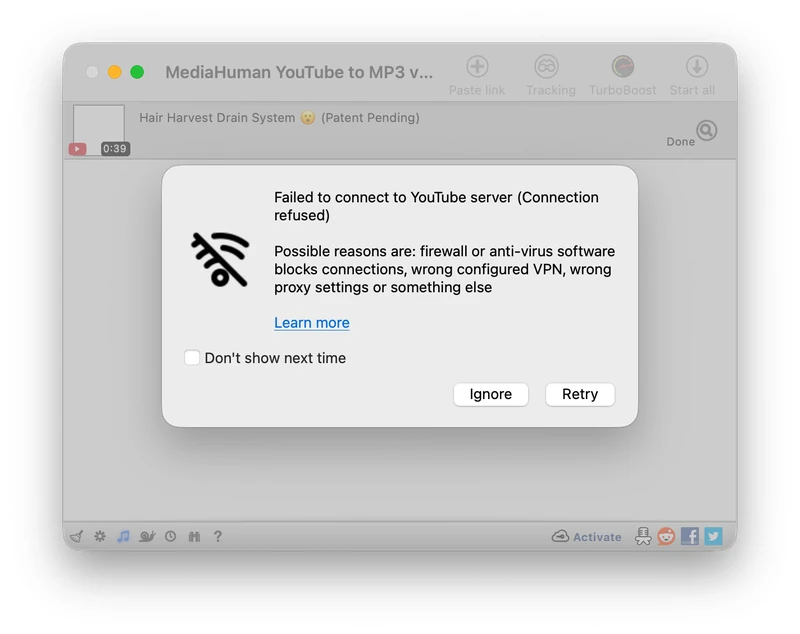The height and width of the screenshot is (634, 800).
Task: Click the Paste link toolbar button
Action: (x=477, y=75)
